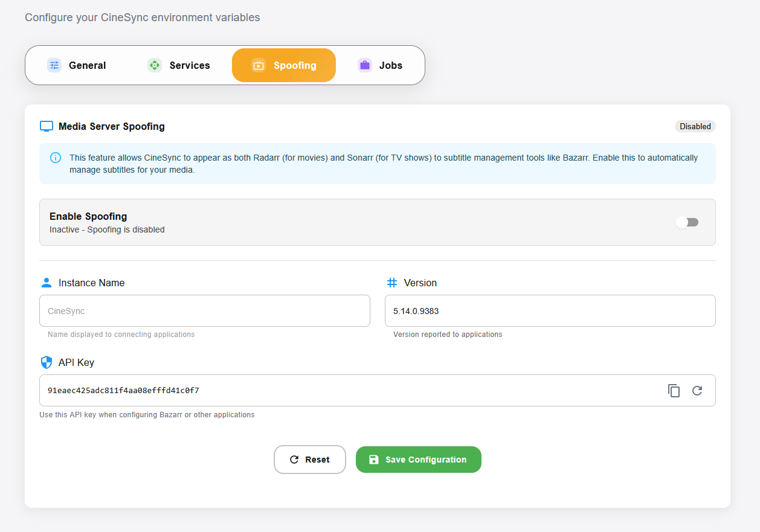Click the API key value text
Image resolution: width=760 pixels, height=532 pixels.
123,391
